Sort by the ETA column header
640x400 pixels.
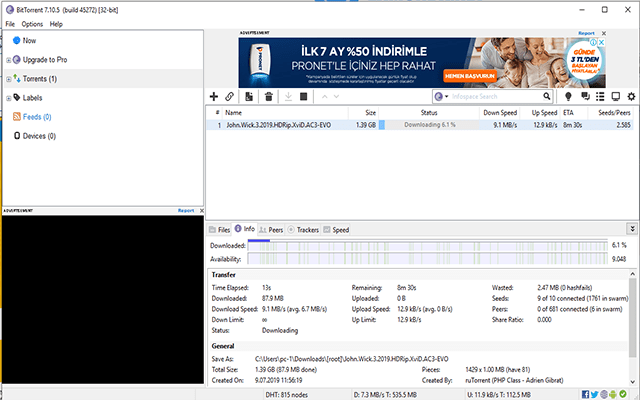[574, 113]
